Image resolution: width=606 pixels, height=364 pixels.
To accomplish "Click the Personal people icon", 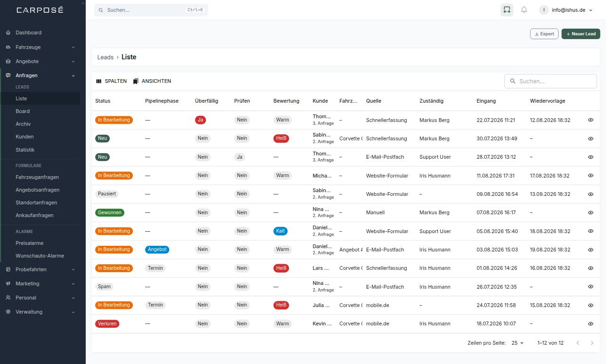I will tap(8, 298).
